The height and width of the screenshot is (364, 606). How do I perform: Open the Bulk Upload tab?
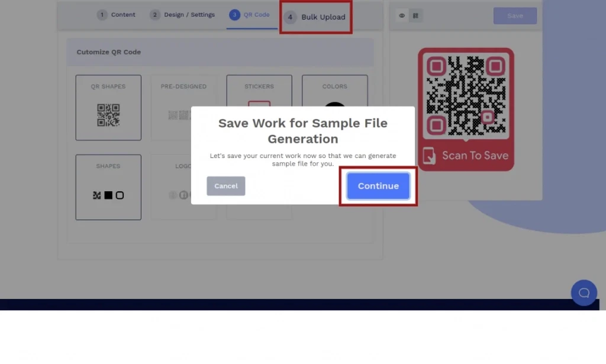(x=316, y=17)
